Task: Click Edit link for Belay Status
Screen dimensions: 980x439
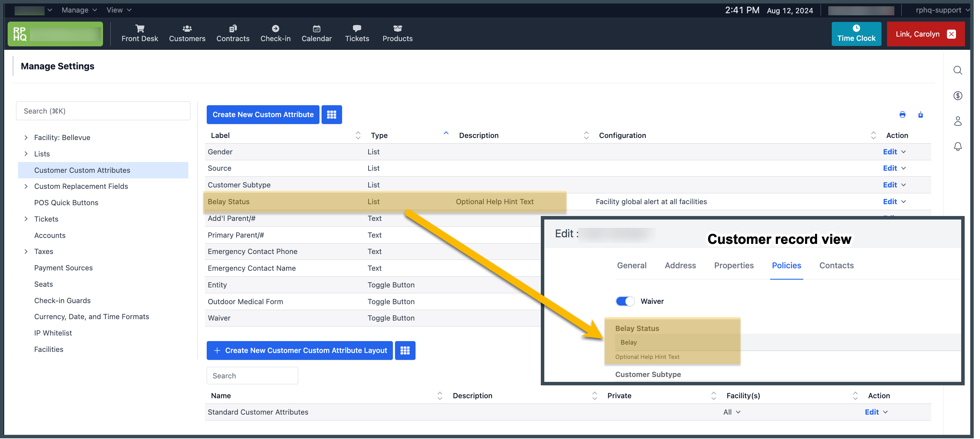Action: click(890, 202)
